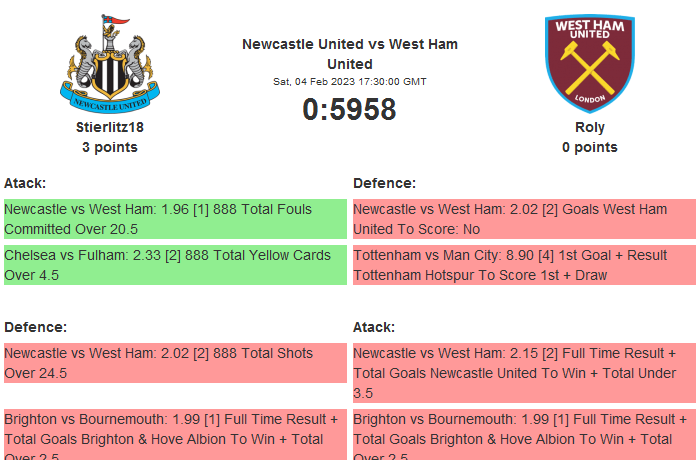Open Stierlitz18 player name
Viewport: 700px width, 460px height.
[110, 127]
